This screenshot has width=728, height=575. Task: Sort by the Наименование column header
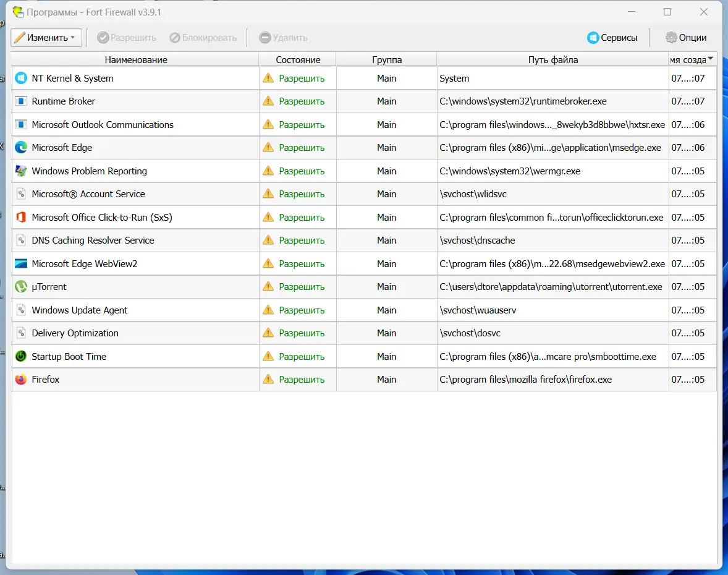[135, 59]
